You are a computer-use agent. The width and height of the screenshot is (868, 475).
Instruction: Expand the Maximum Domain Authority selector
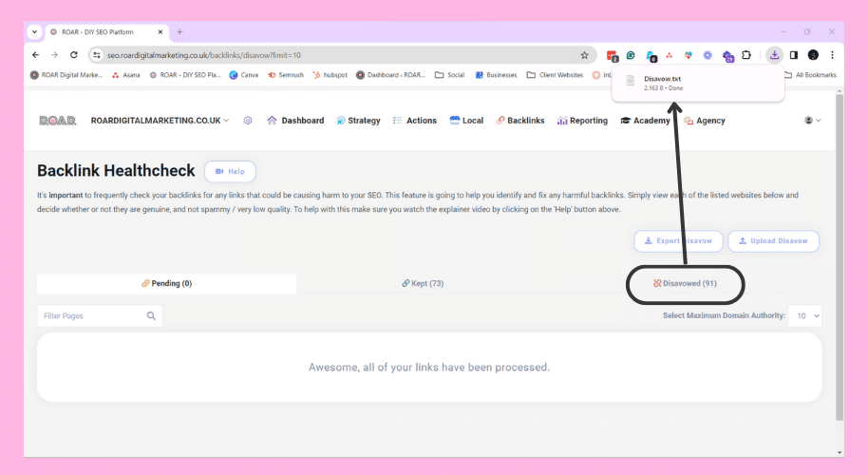[x=808, y=315]
